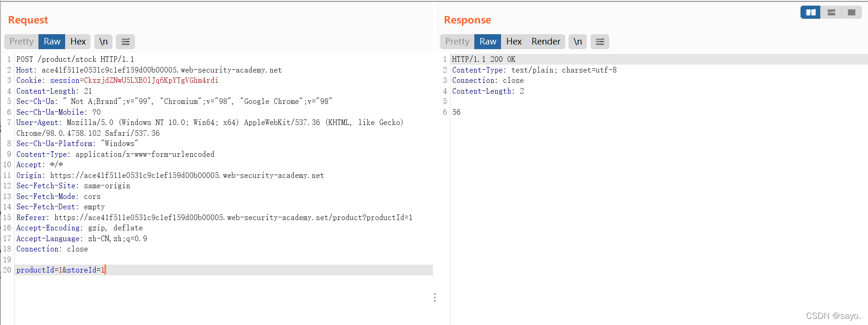868x325 pixels.
Task: Select side-by-side layout icon
Action: coord(811,12)
